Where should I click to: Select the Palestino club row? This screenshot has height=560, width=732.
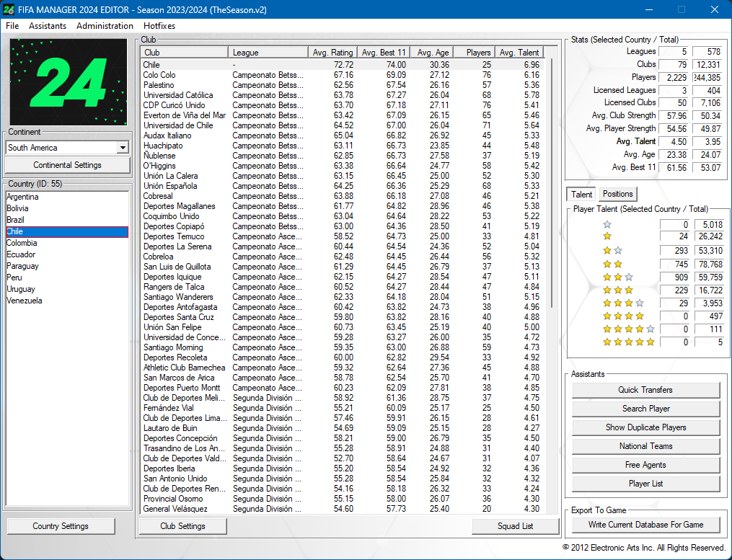(342, 85)
